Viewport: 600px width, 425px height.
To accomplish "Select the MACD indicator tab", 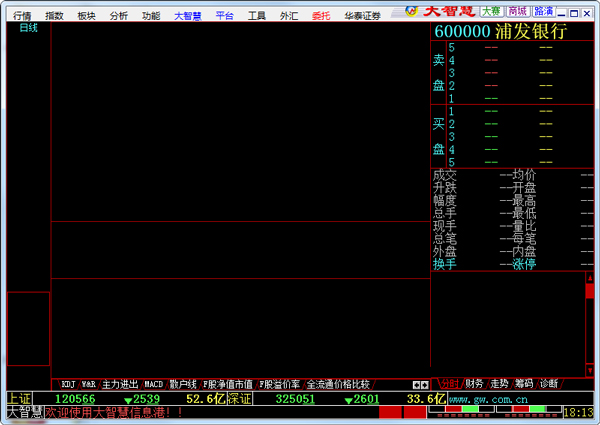I will tap(153, 384).
